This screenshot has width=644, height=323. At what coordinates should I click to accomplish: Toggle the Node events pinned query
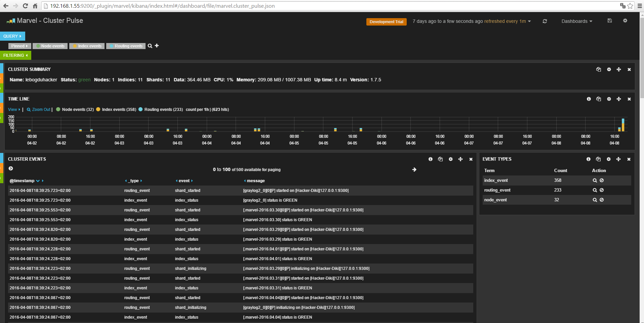tap(50, 46)
